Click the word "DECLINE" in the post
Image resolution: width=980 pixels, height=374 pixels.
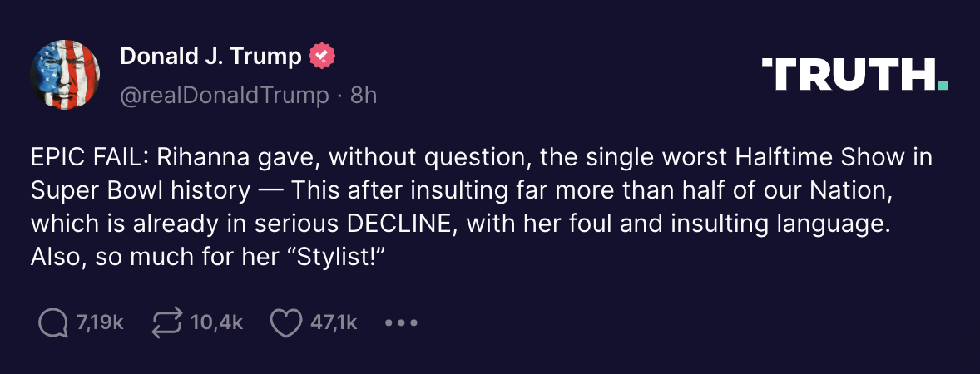pos(398,224)
